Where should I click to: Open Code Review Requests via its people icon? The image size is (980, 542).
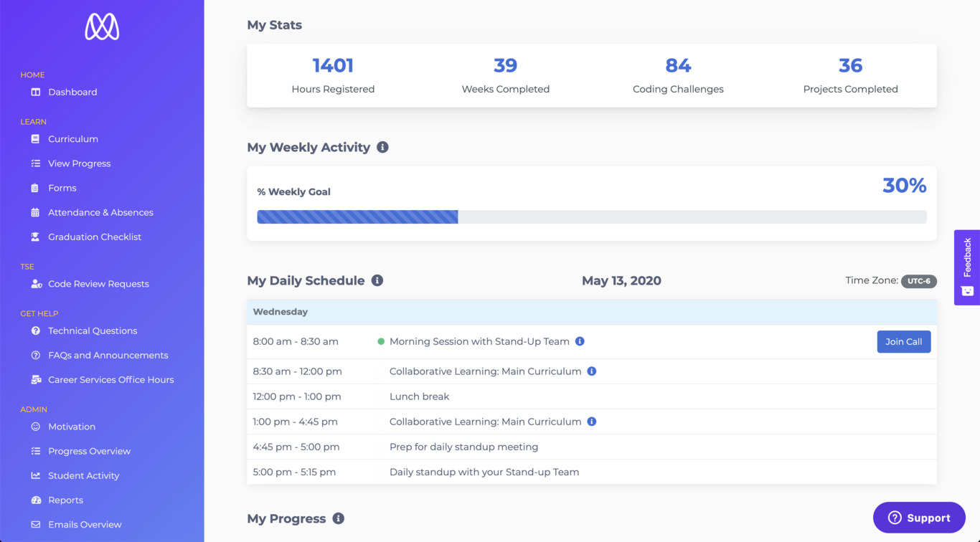click(34, 283)
